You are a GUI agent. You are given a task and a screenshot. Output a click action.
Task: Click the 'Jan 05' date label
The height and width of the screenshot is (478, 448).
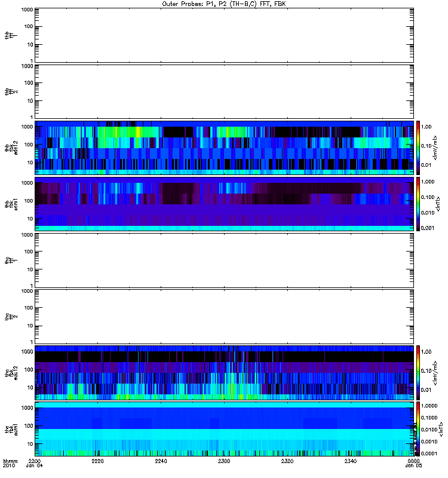click(x=413, y=466)
